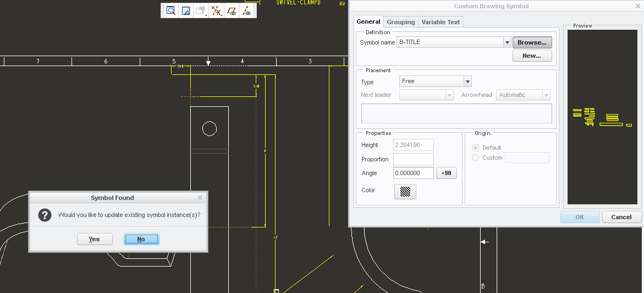Toggle plane display eye icon
644x293 pixels.
click(232, 10)
